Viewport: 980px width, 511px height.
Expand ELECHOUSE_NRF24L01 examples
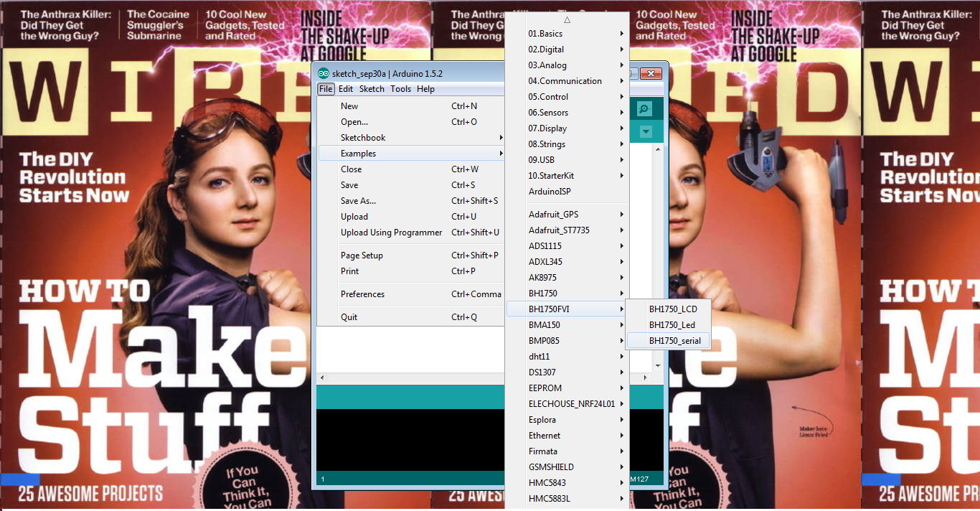pos(567,404)
